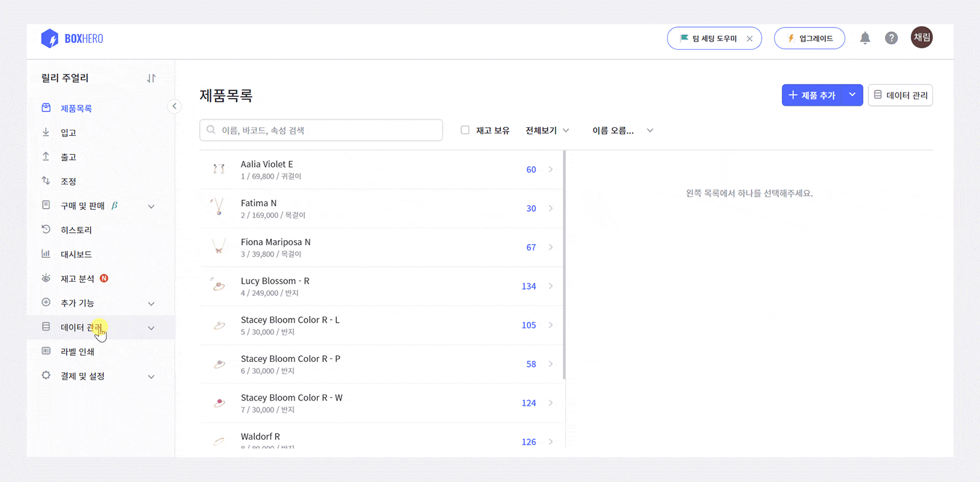
Task: Click the 데이터 관리 button at top right
Action: 900,96
